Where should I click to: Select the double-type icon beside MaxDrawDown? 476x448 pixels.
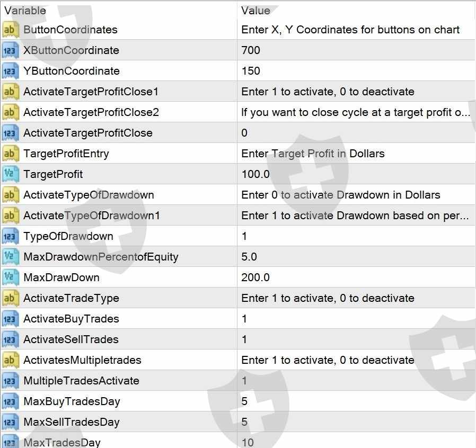point(10,277)
